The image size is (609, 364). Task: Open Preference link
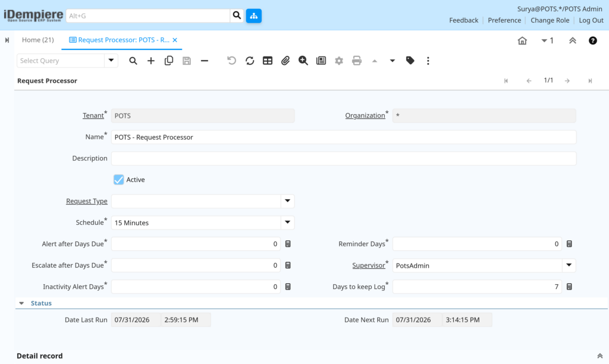pos(504,20)
